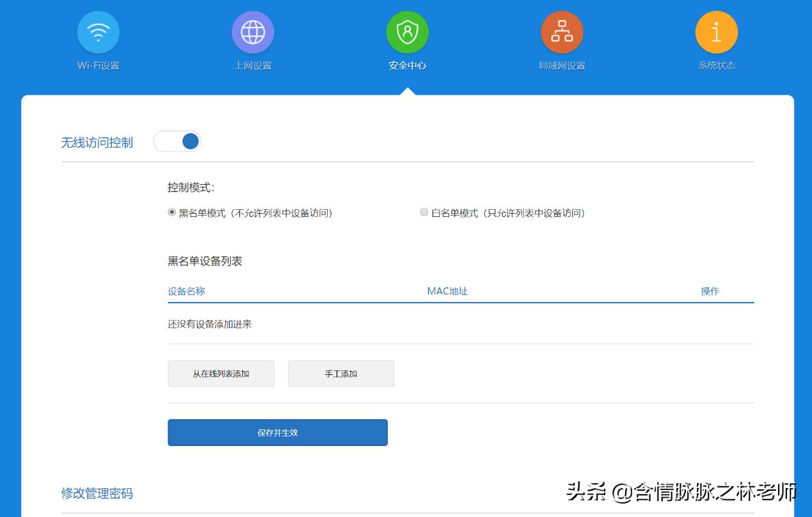Viewport: 812px width, 517px height.
Task: Select the 上网设置 globe icon
Action: point(253,31)
